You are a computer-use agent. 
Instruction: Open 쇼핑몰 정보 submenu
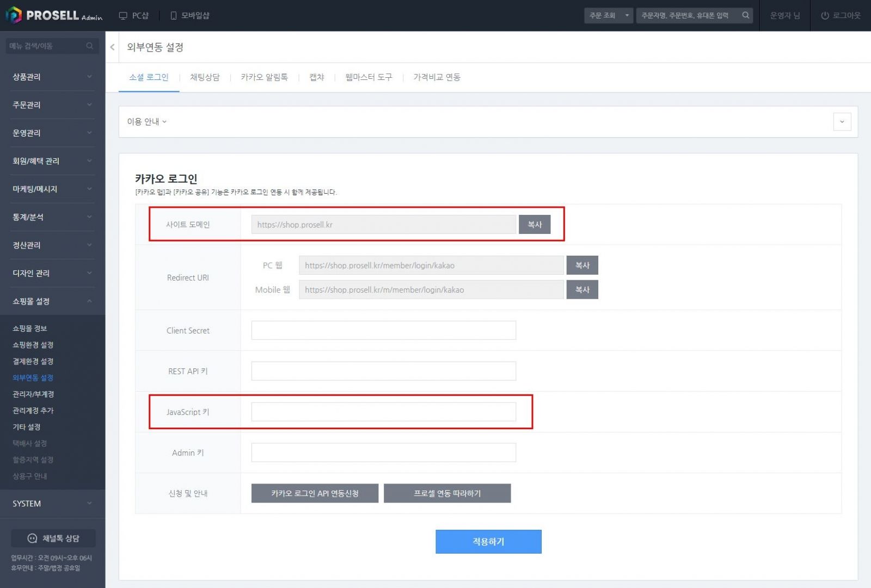[30, 329]
